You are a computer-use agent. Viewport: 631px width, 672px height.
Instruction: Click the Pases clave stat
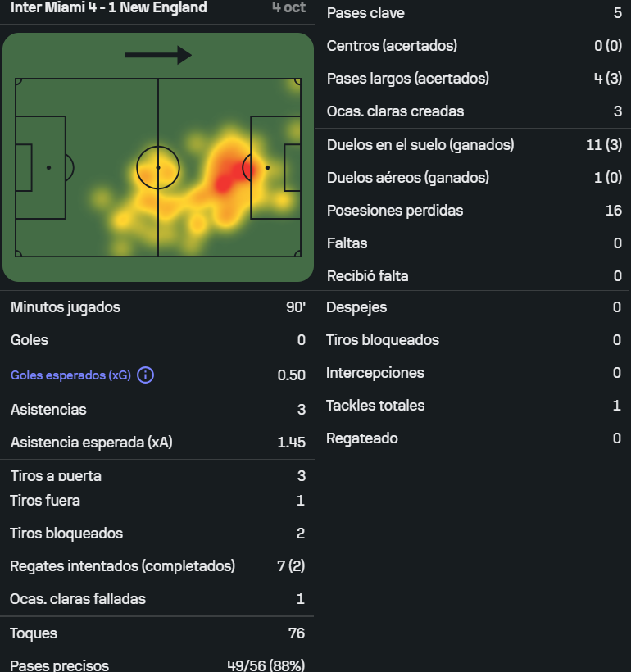[473, 13]
